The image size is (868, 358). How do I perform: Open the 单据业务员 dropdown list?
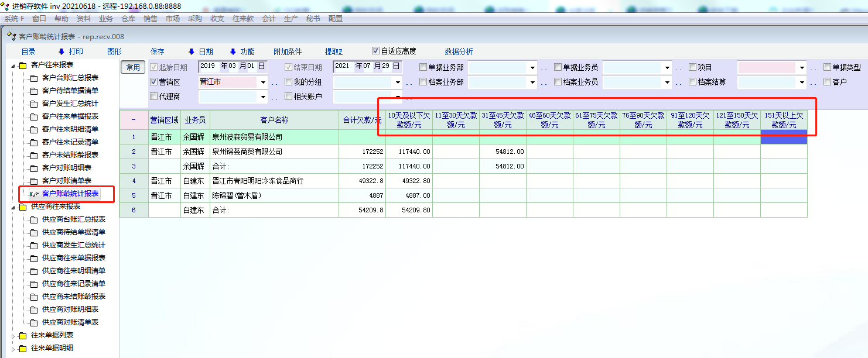point(667,68)
